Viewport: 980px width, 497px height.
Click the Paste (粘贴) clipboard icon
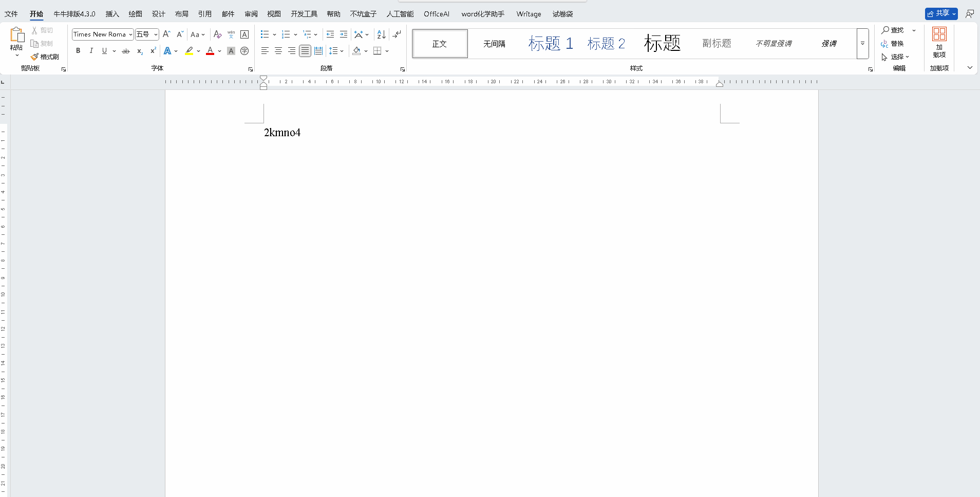tap(16, 34)
